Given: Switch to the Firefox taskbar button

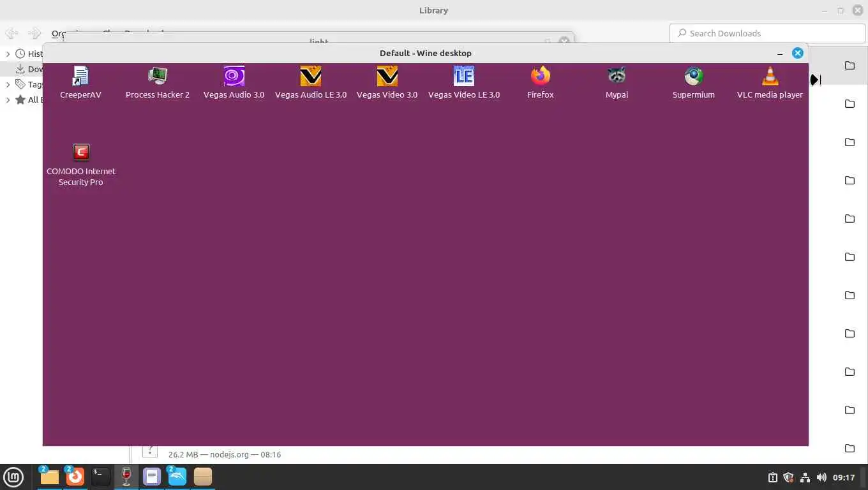Looking at the screenshot, I should (x=75, y=477).
